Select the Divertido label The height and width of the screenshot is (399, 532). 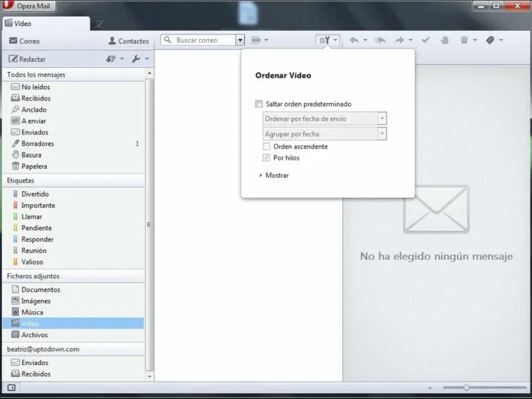(73, 194)
